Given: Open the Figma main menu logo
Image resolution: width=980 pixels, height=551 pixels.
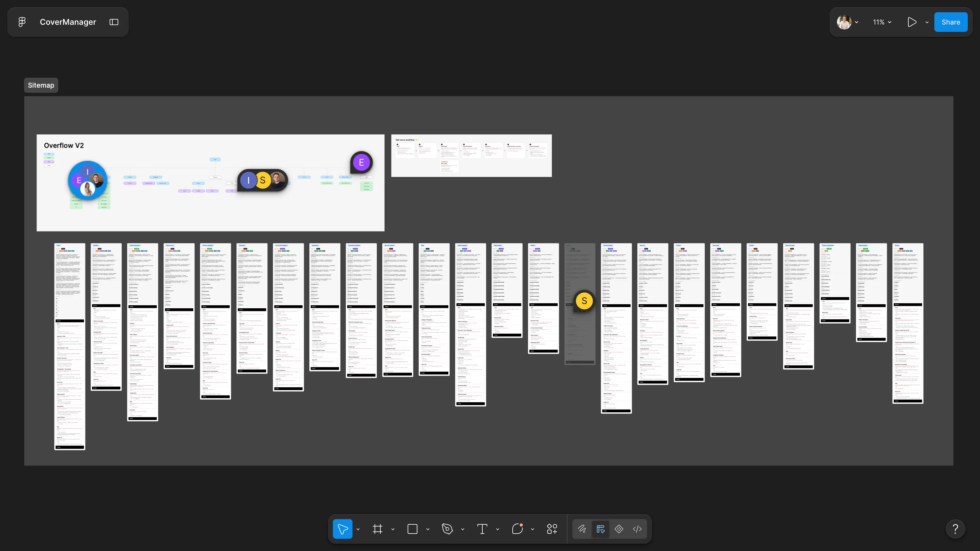Looking at the screenshot, I should (x=22, y=22).
